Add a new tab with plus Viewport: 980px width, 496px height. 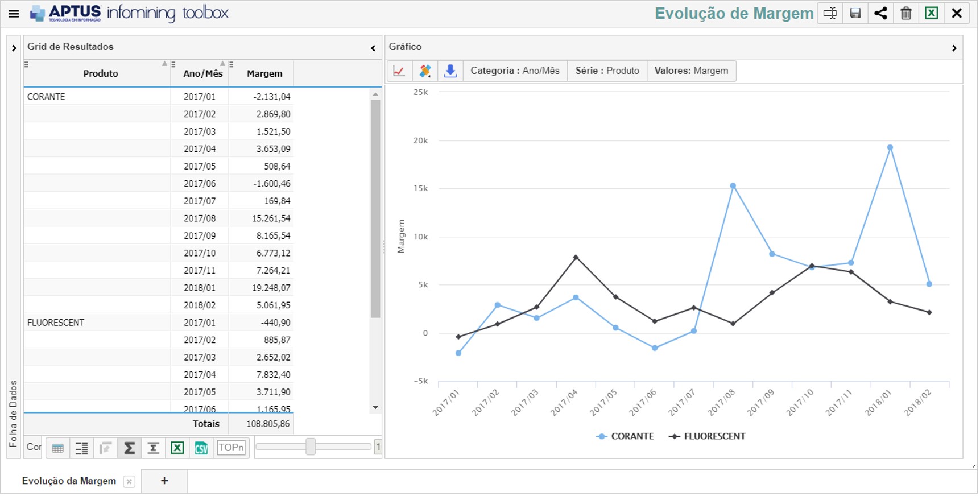164,481
